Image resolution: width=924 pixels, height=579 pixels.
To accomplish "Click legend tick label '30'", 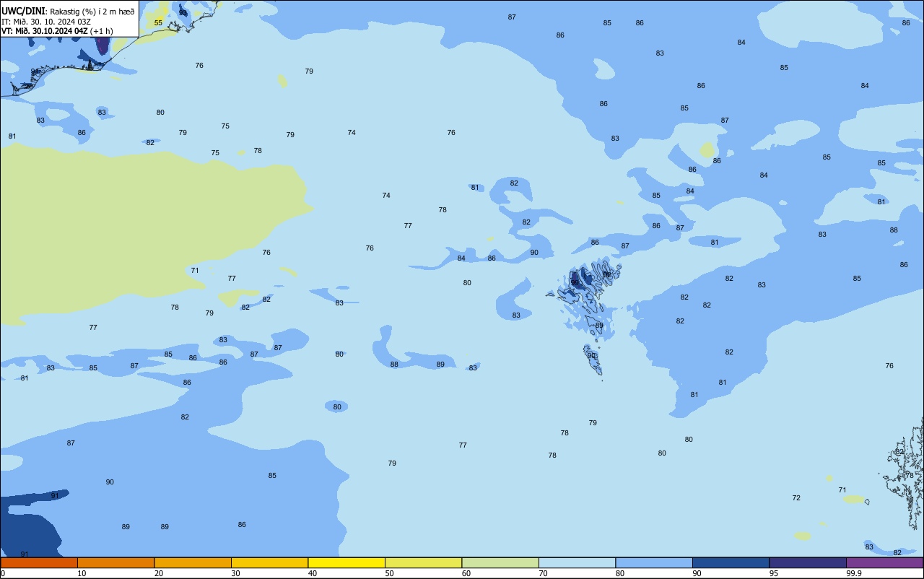I will click(x=235, y=573).
